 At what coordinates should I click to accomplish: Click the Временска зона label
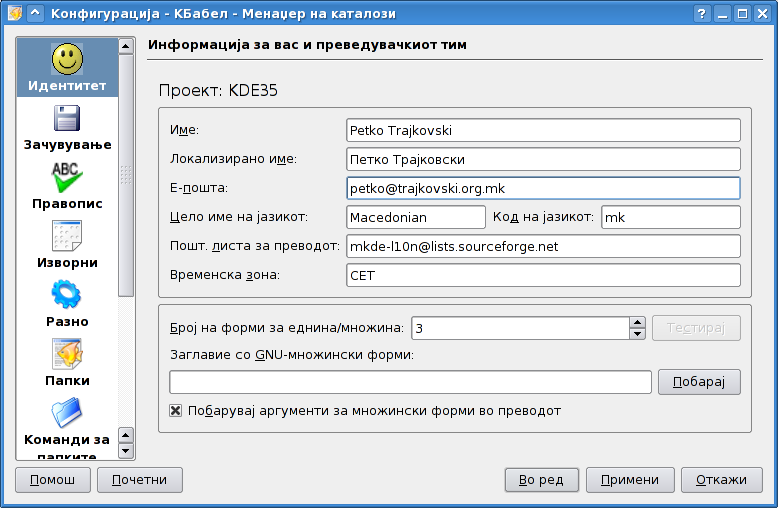225,275
